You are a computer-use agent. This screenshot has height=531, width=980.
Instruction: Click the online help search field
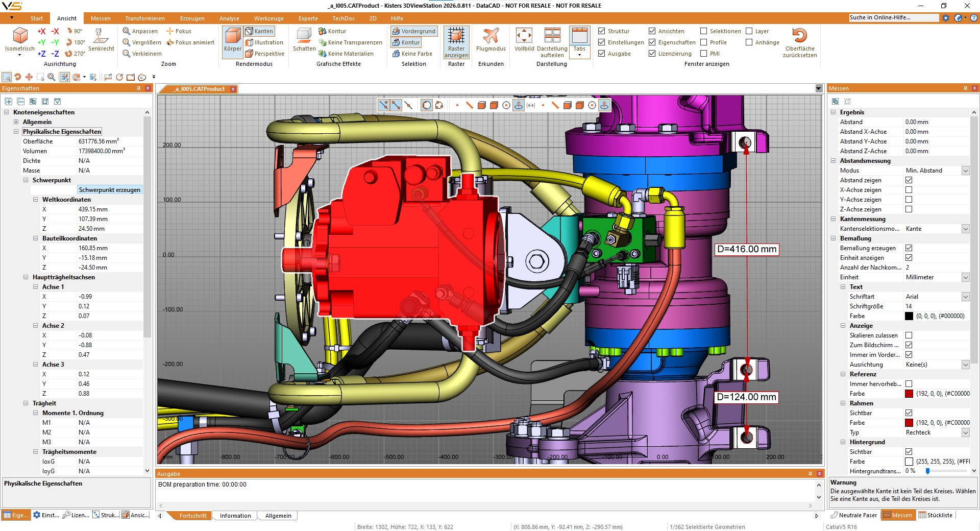coord(893,17)
